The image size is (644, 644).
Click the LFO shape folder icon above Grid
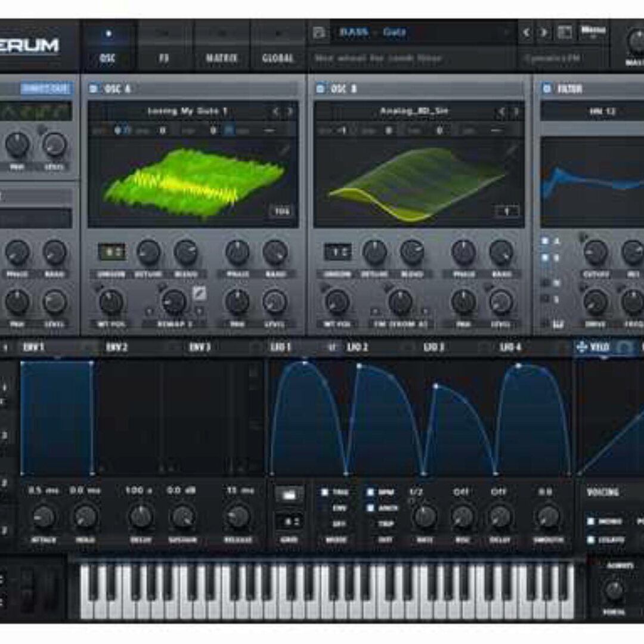click(289, 494)
